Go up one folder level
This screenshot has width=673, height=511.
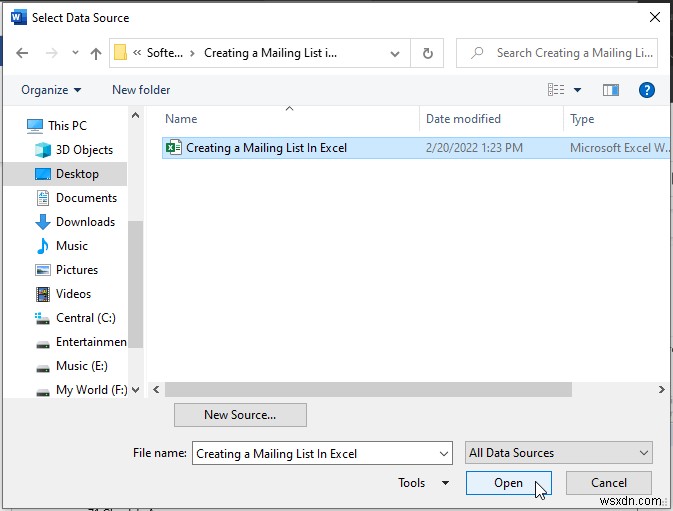[96, 53]
